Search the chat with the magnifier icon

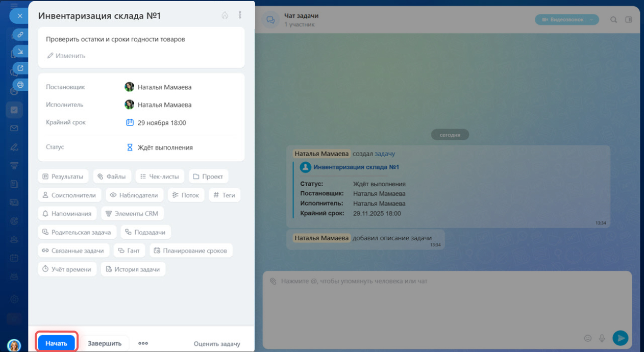tap(614, 19)
